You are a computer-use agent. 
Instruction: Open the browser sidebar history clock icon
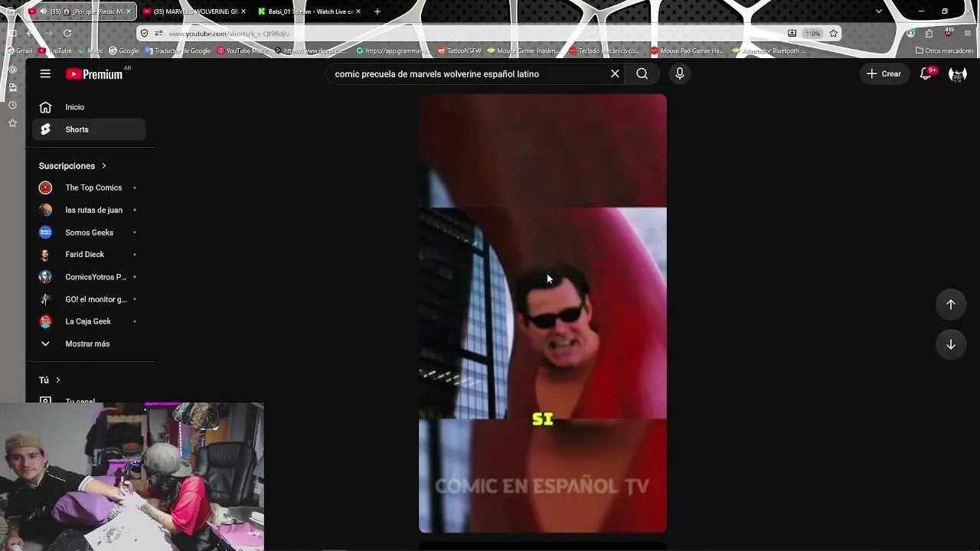coord(12,105)
